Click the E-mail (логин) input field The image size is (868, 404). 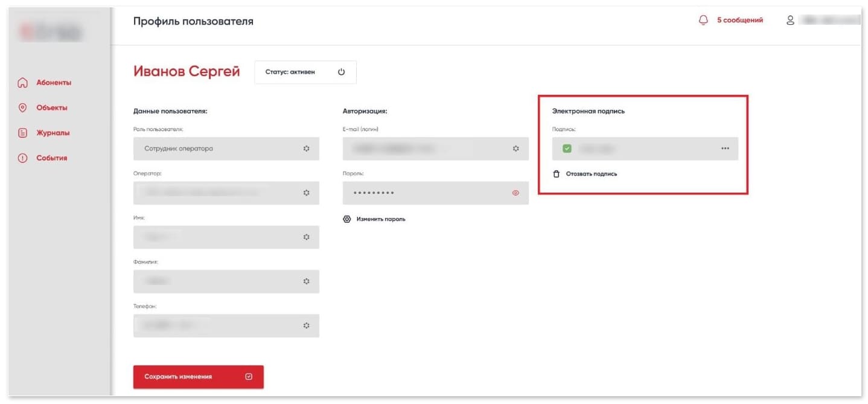(x=426, y=149)
